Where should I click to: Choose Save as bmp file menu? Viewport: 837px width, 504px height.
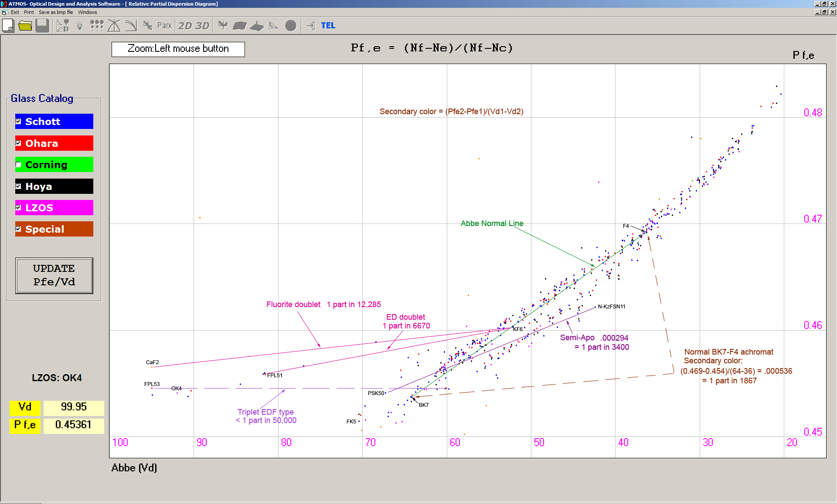pos(56,12)
